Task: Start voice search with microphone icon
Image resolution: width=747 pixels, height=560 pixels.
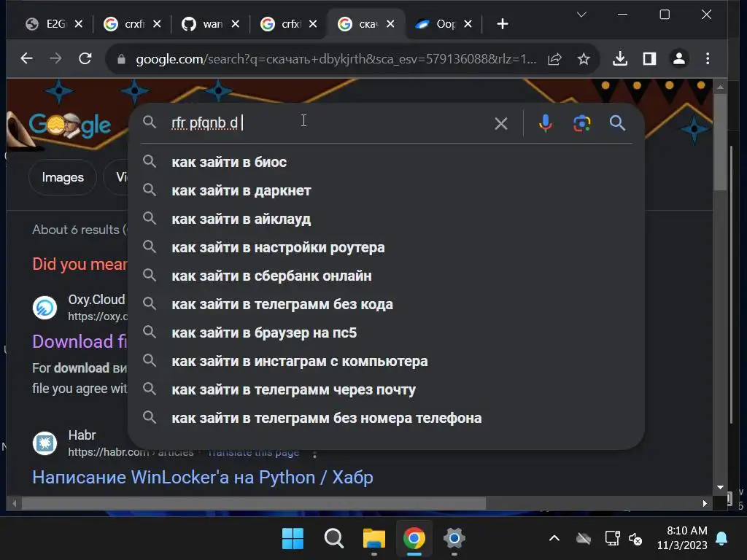Action: pyautogui.click(x=546, y=123)
